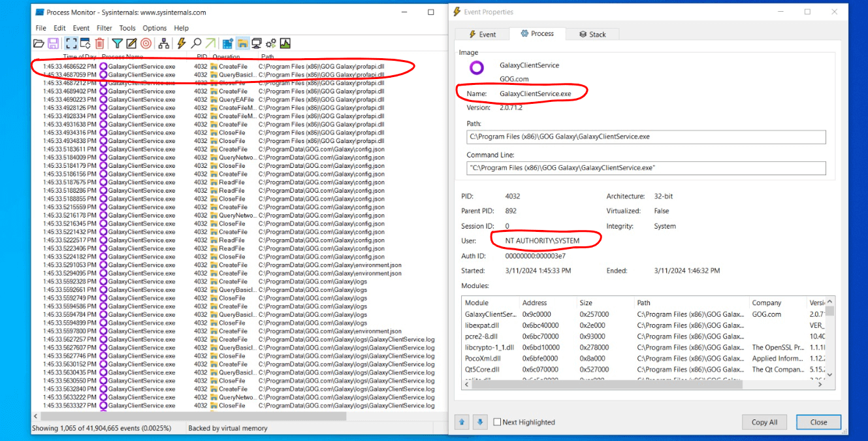Image resolution: width=868 pixels, height=441 pixels.
Task: Toggle Show File System Activity
Action: 242,44
